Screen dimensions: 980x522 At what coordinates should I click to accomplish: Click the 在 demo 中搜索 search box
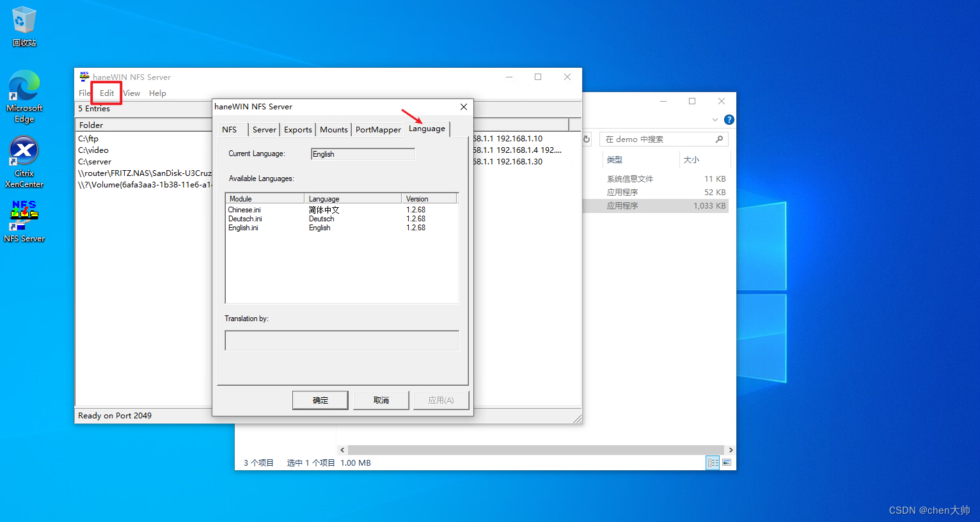[664, 139]
